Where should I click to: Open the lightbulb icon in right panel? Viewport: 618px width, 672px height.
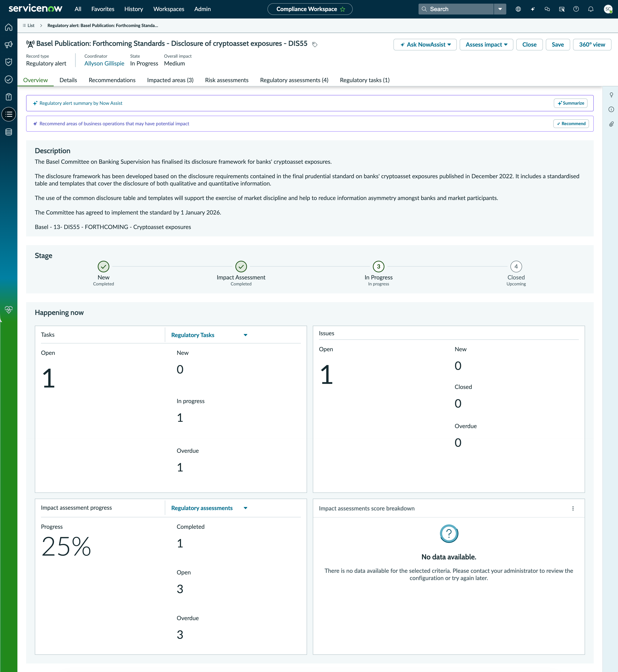point(611,95)
